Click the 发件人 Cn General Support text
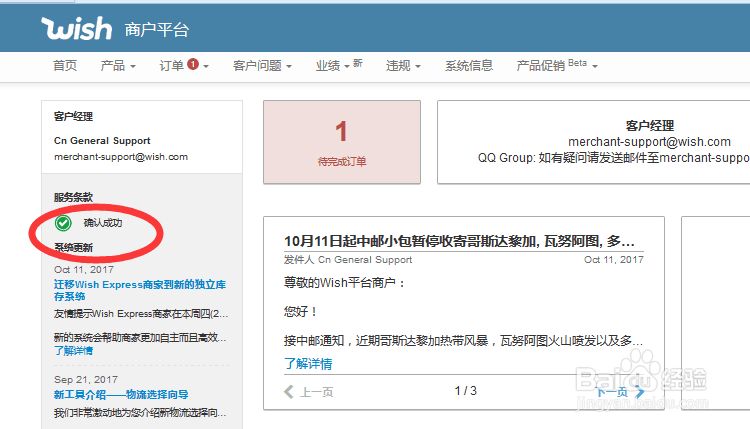This screenshot has width=750, height=429. pyautogui.click(x=348, y=260)
